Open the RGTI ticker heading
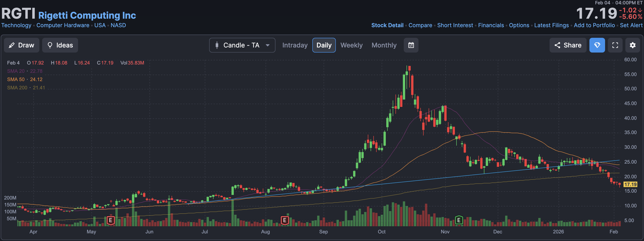644x241 pixels. 18,14
